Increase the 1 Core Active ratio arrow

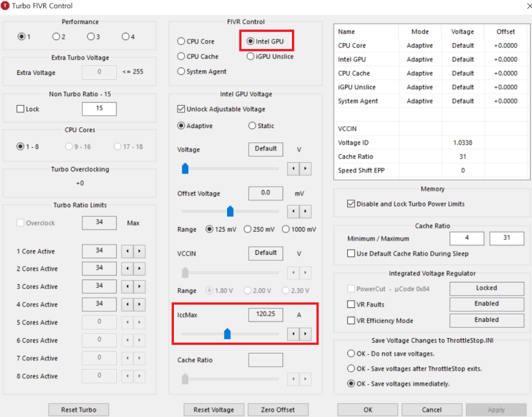139,251
